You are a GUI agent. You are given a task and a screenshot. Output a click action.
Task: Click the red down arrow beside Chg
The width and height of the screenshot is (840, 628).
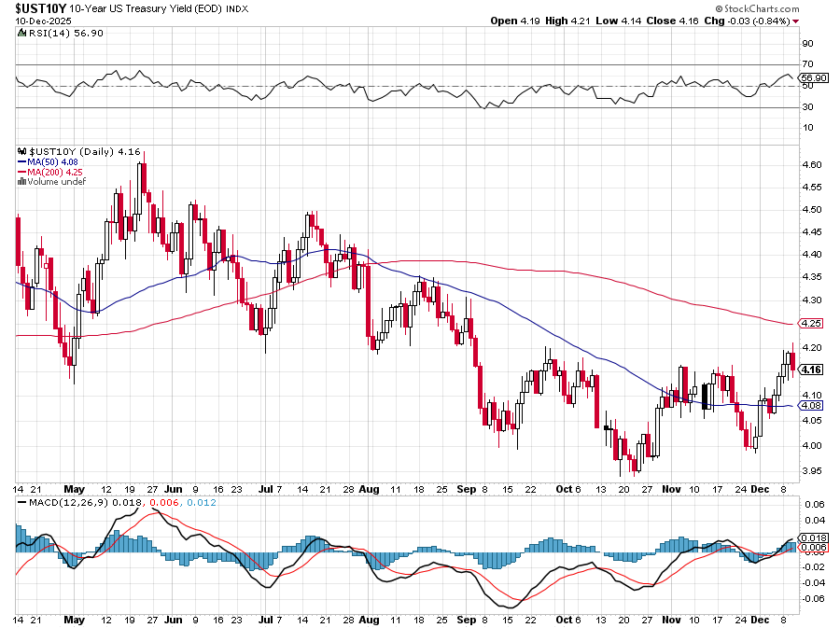pyautogui.click(x=796, y=21)
